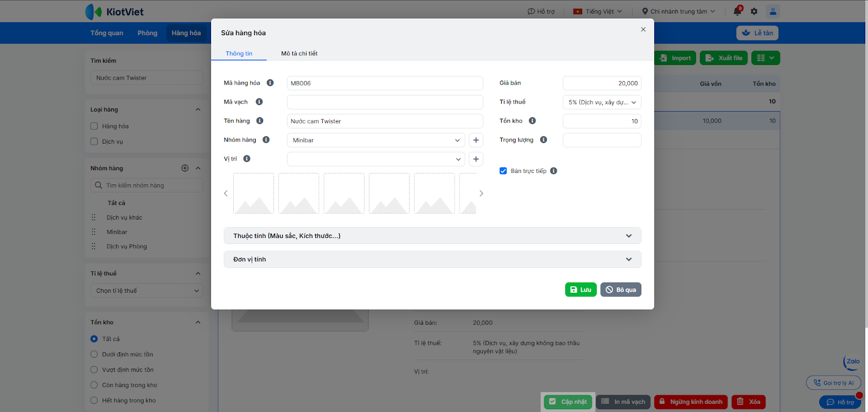Click the info icon beside Trọng lượng
Image resolution: width=868 pixels, height=412 pixels.
click(544, 140)
